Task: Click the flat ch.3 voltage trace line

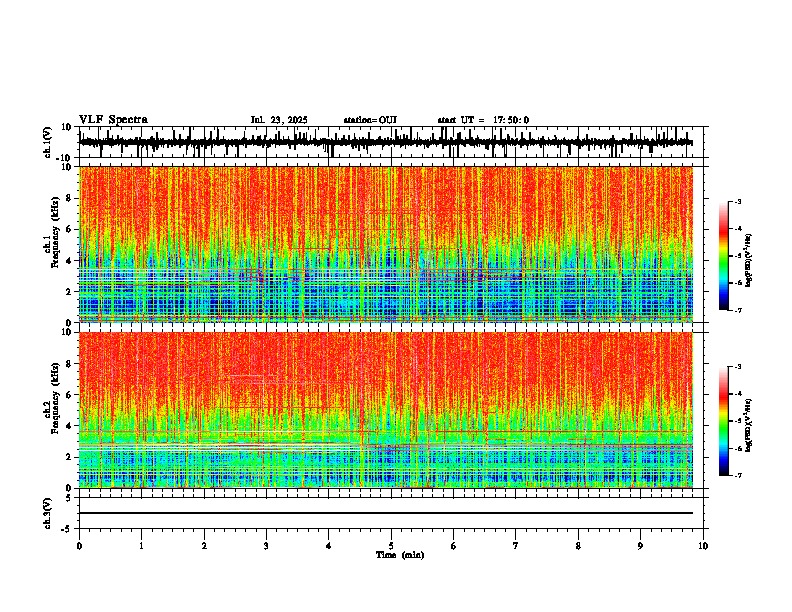Action: [386, 513]
